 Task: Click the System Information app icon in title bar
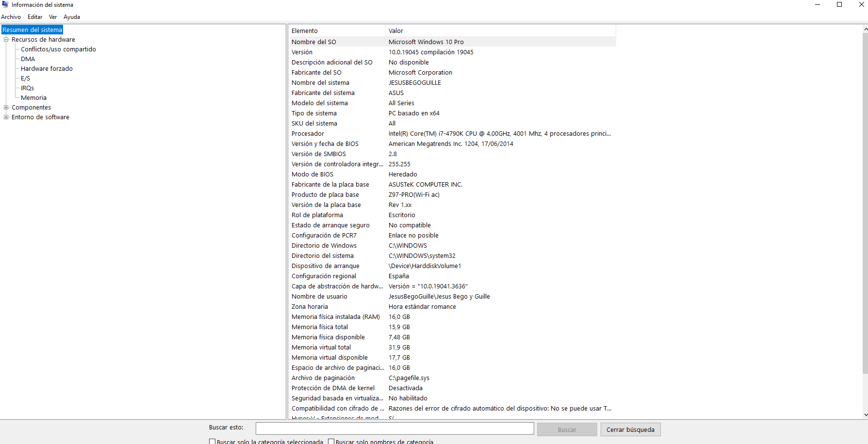5,4
